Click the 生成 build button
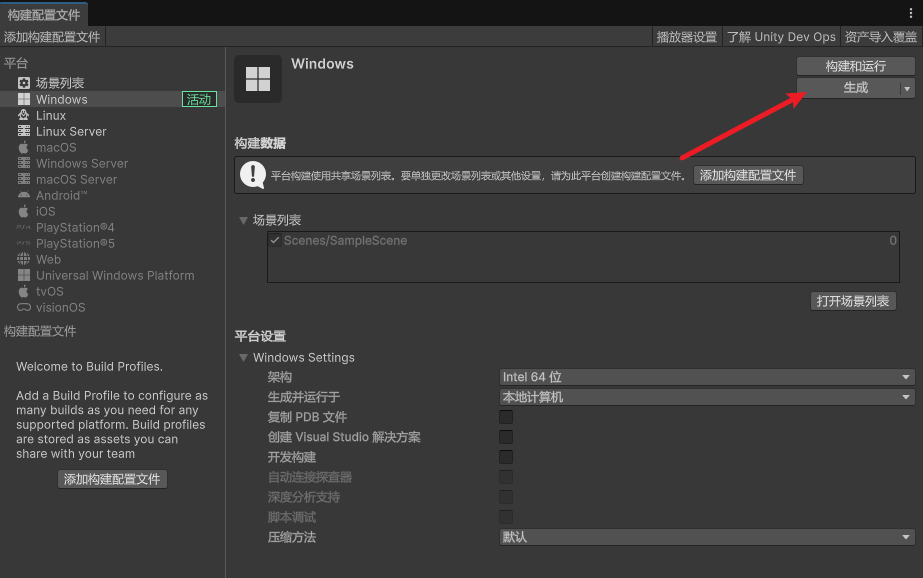 pyautogui.click(x=849, y=88)
